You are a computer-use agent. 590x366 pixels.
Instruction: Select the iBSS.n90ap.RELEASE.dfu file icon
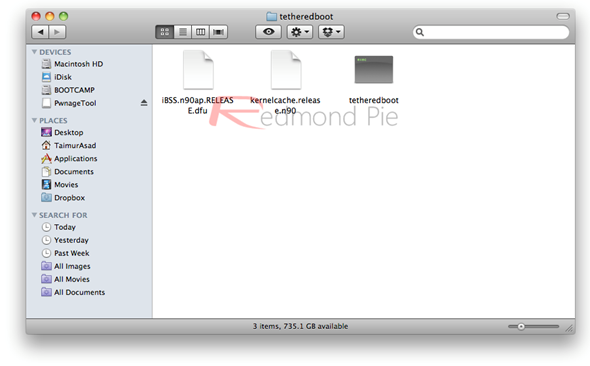click(198, 70)
